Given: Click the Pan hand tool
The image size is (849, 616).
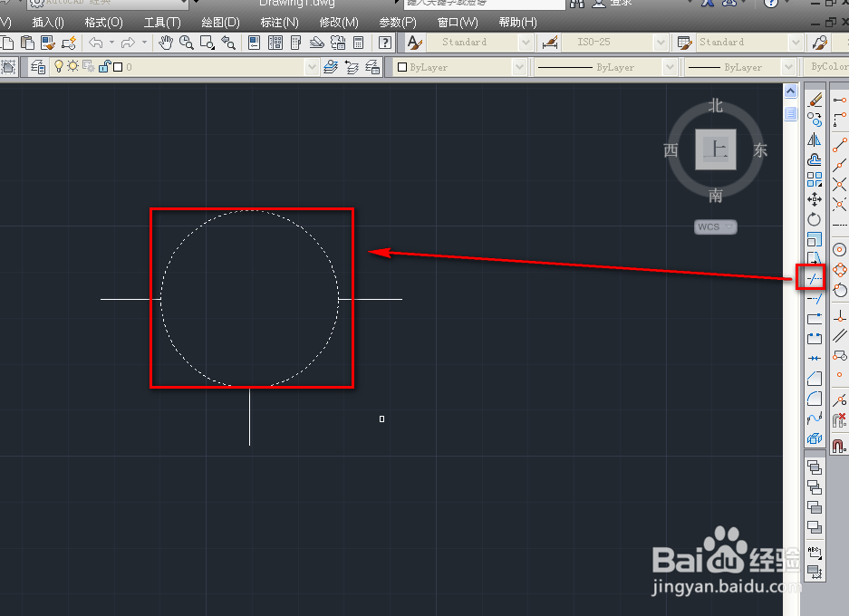Looking at the screenshot, I should click(165, 43).
